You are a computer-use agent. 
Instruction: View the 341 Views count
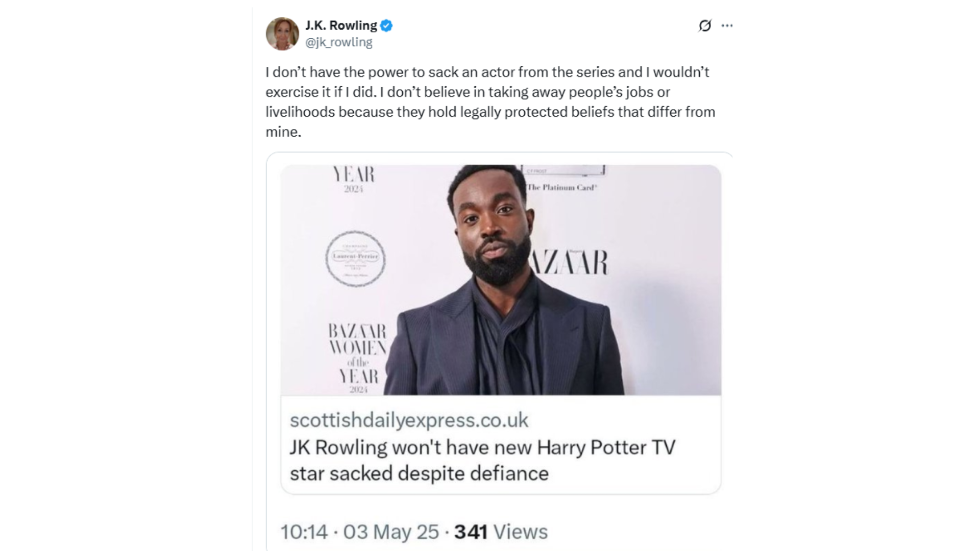pyautogui.click(x=501, y=532)
